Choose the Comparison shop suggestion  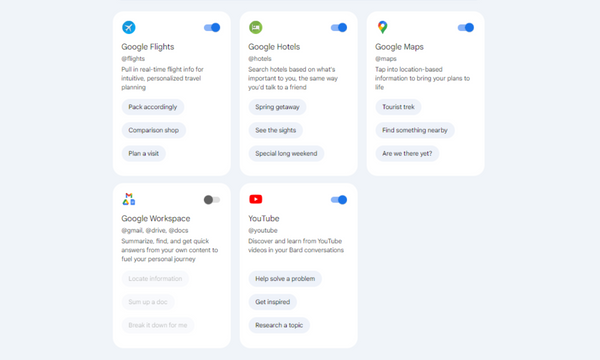click(x=154, y=130)
